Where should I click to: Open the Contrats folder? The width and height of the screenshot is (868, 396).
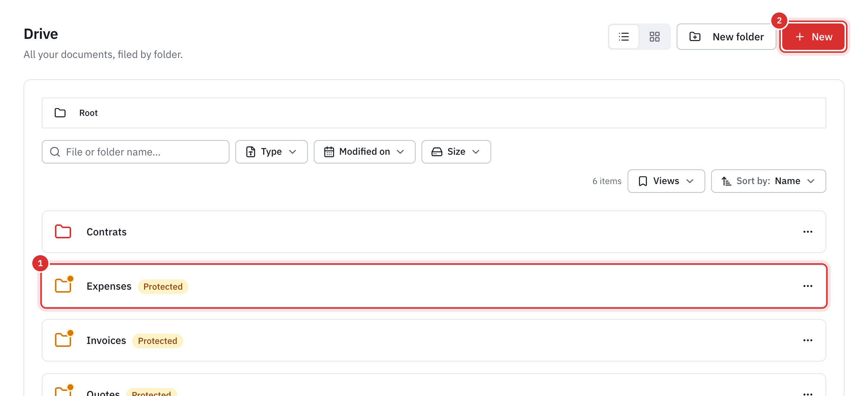434,232
